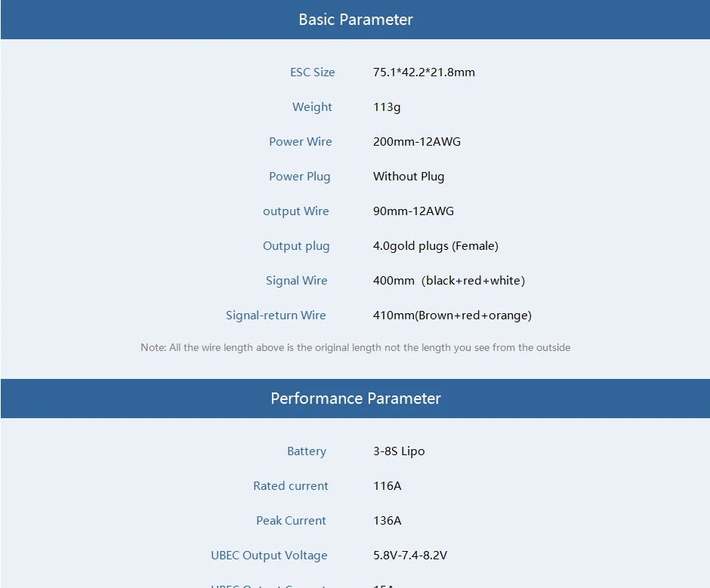Screen dimensions: 710x588
Task: Select the ESC Size label
Action: click(312, 72)
